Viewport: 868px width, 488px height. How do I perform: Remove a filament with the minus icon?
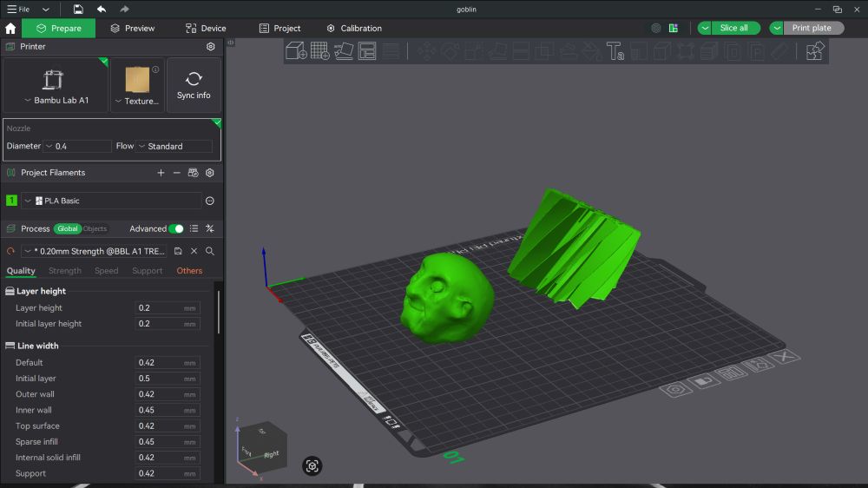tap(176, 173)
